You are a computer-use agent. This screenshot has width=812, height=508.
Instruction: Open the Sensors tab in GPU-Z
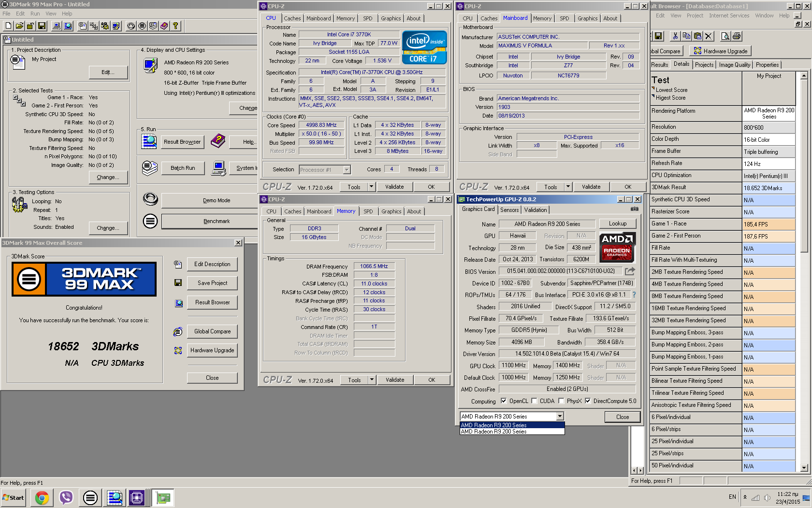pyautogui.click(x=509, y=209)
